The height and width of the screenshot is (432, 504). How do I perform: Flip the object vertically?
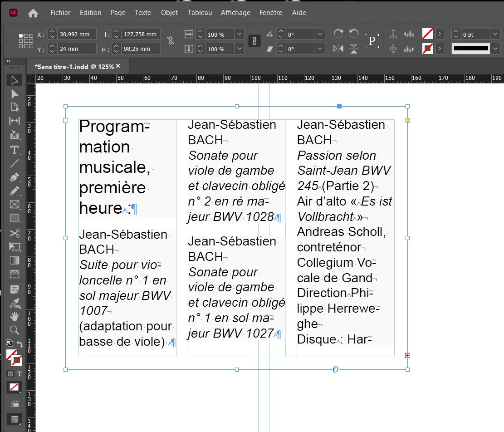(353, 49)
